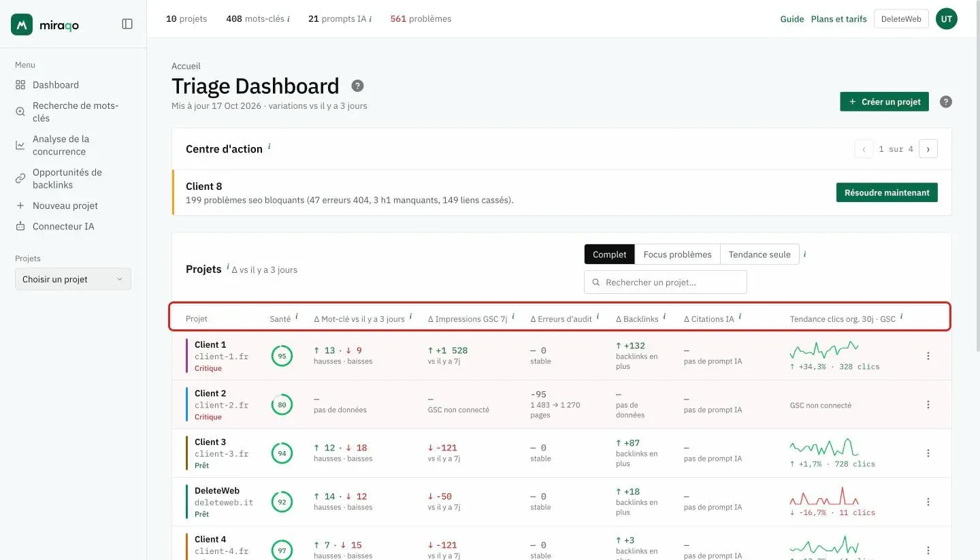Viewport: 980px width, 560px height.
Task: Expand the Choisir un projet dropdown
Action: (73, 279)
